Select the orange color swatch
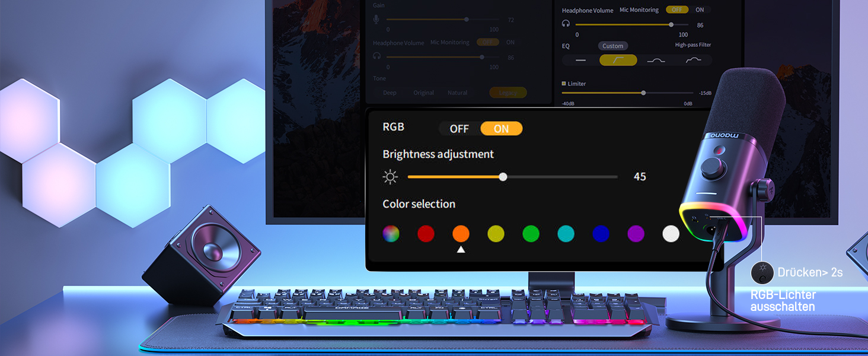Screen dimensions: 868x356 461,234
